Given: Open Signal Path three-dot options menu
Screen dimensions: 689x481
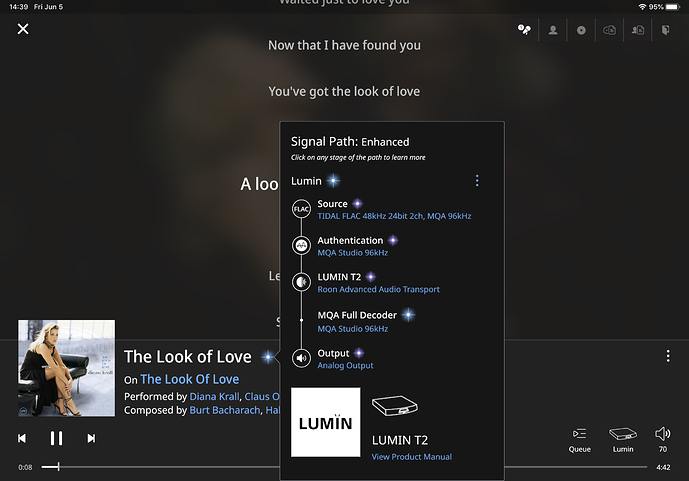Looking at the screenshot, I should coord(477,181).
